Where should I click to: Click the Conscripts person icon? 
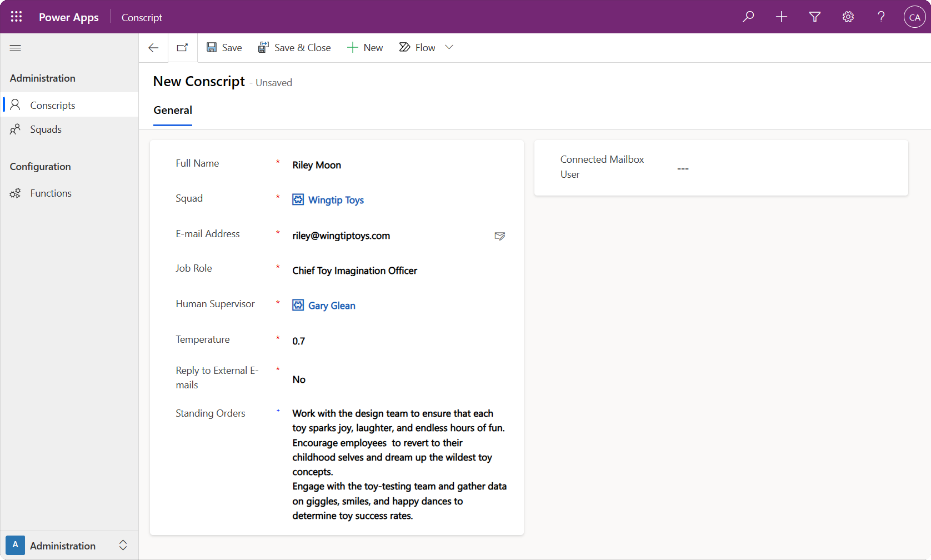point(16,104)
